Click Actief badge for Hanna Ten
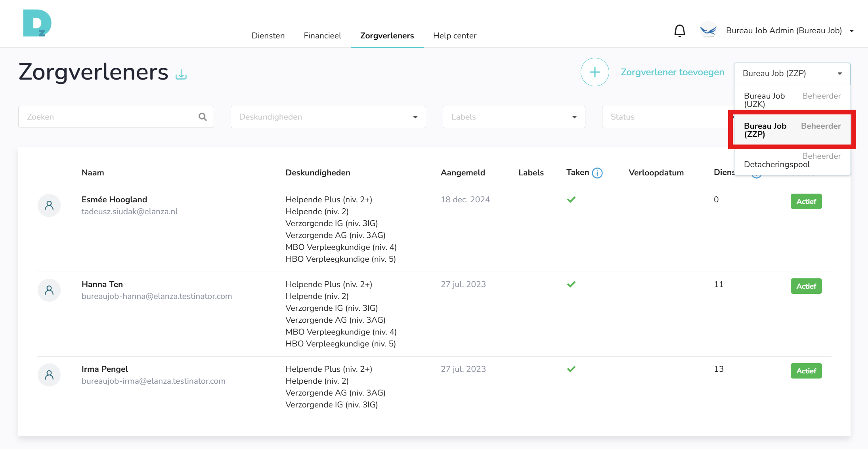868x449 pixels. click(806, 286)
